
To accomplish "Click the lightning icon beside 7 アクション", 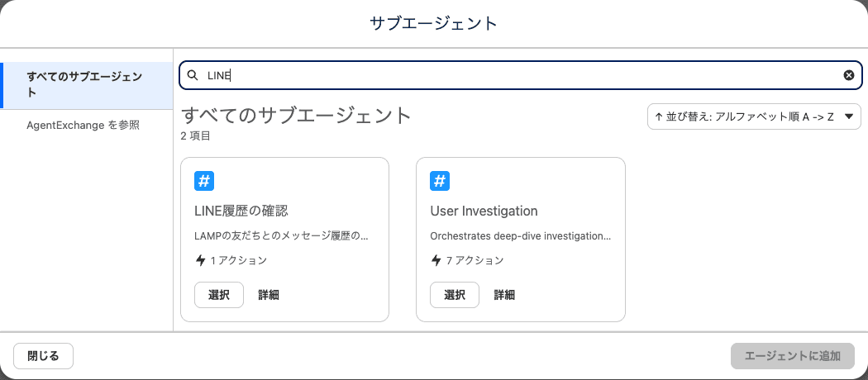I will pos(436,260).
